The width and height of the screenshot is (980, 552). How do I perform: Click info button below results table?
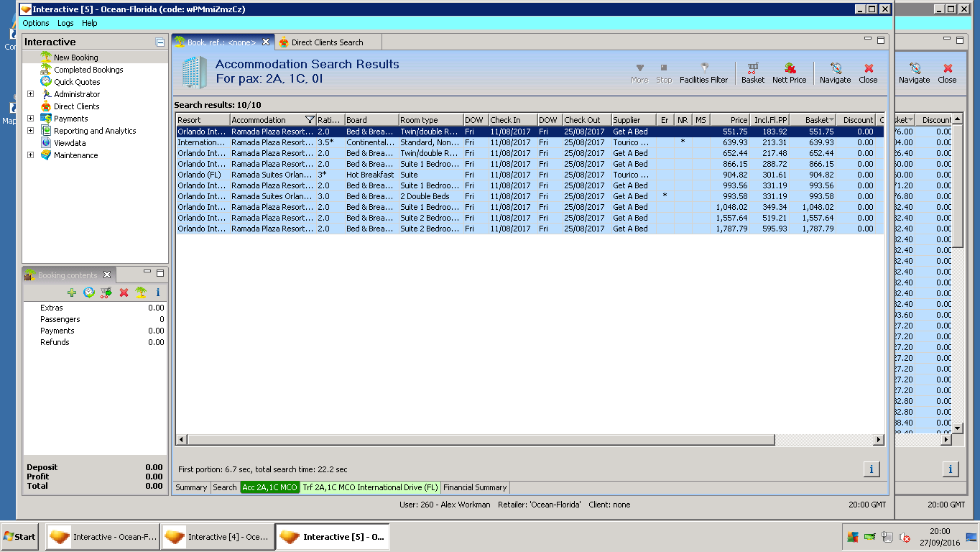click(871, 469)
